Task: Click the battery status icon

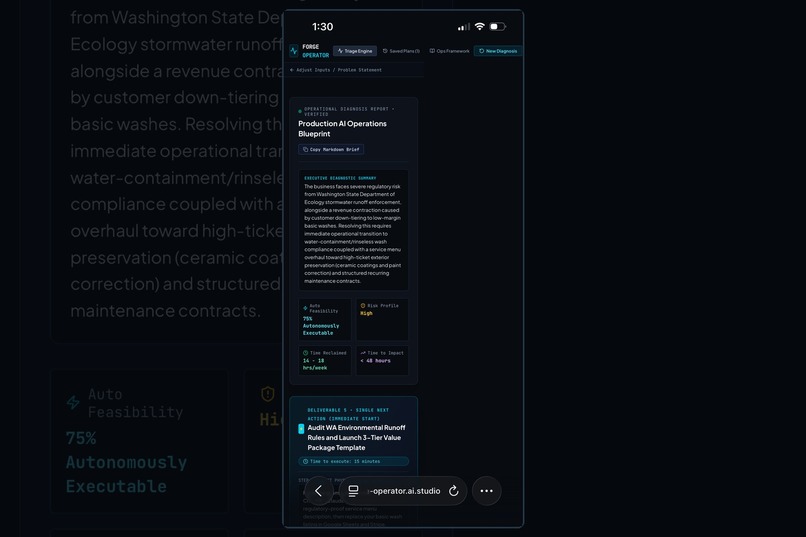Action: (498, 26)
